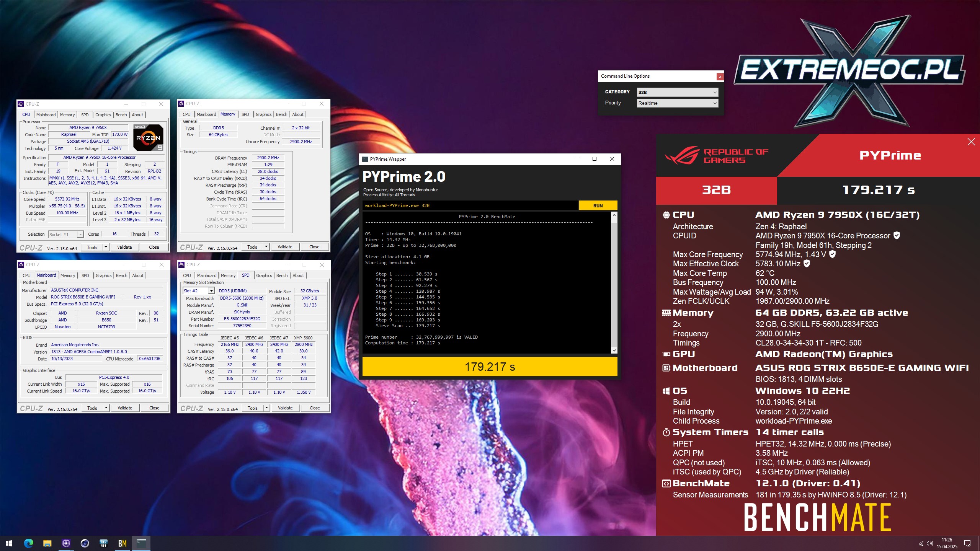Open the Wi-Fi network tray icon
The width and height of the screenshot is (980, 551).
(x=921, y=544)
